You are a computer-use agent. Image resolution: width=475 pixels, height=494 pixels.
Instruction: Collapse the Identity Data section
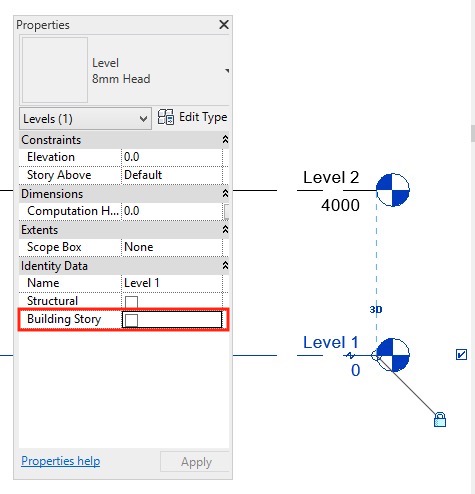(x=225, y=266)
